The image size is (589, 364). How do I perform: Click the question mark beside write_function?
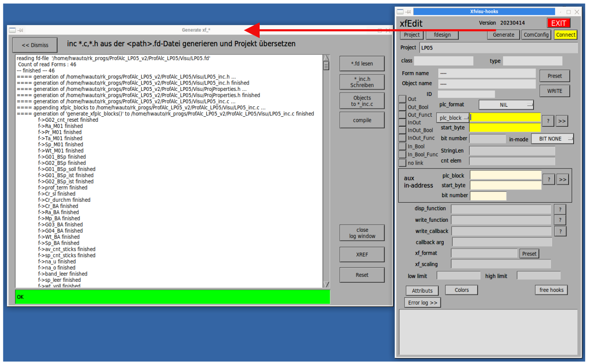560,220
